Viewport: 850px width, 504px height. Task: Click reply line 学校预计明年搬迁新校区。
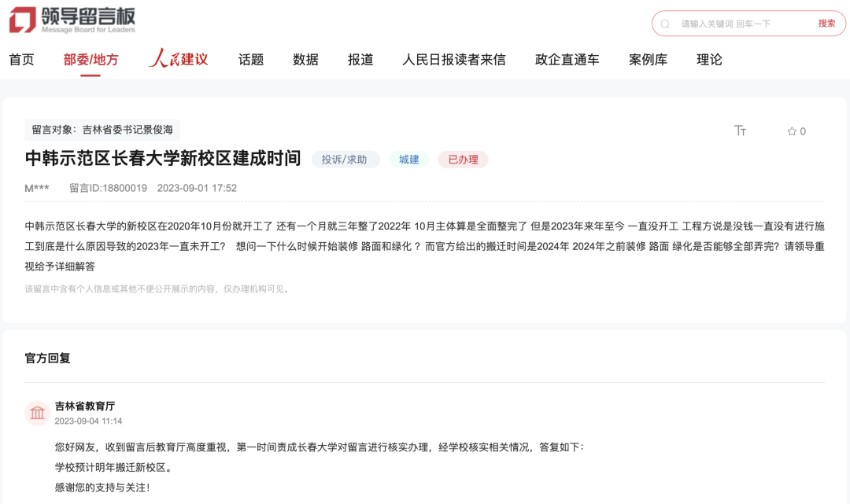pyautogui.click(x=115, y=468)
